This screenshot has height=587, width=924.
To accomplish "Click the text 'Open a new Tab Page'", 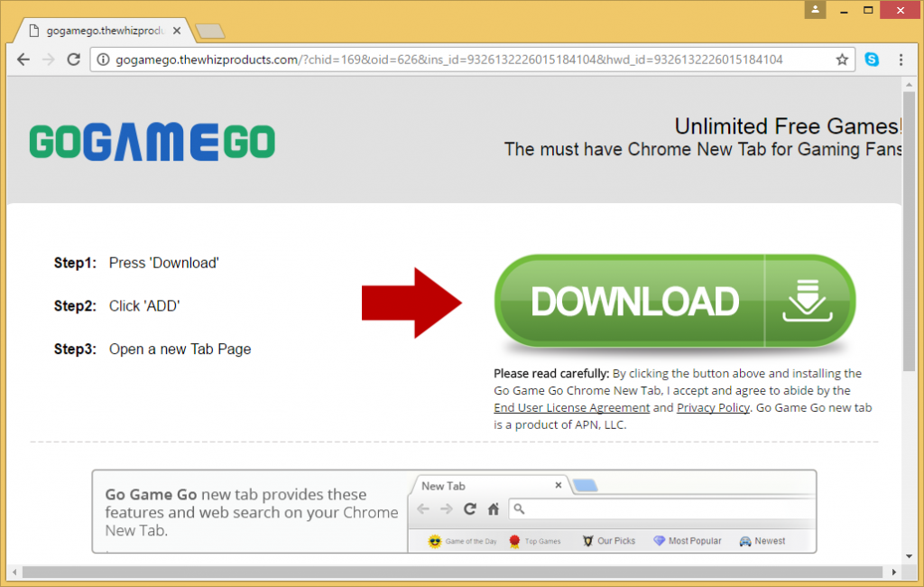I will coord(180,349).
